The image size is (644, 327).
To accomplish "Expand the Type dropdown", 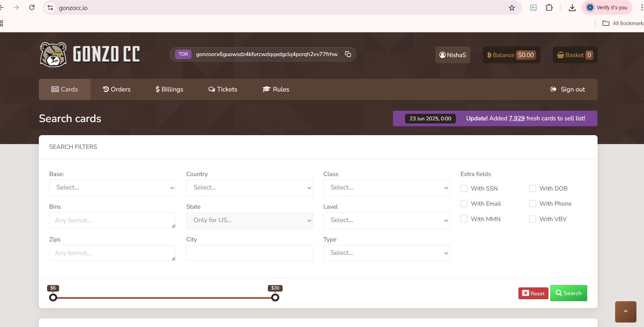I will [x=386, y=253].
